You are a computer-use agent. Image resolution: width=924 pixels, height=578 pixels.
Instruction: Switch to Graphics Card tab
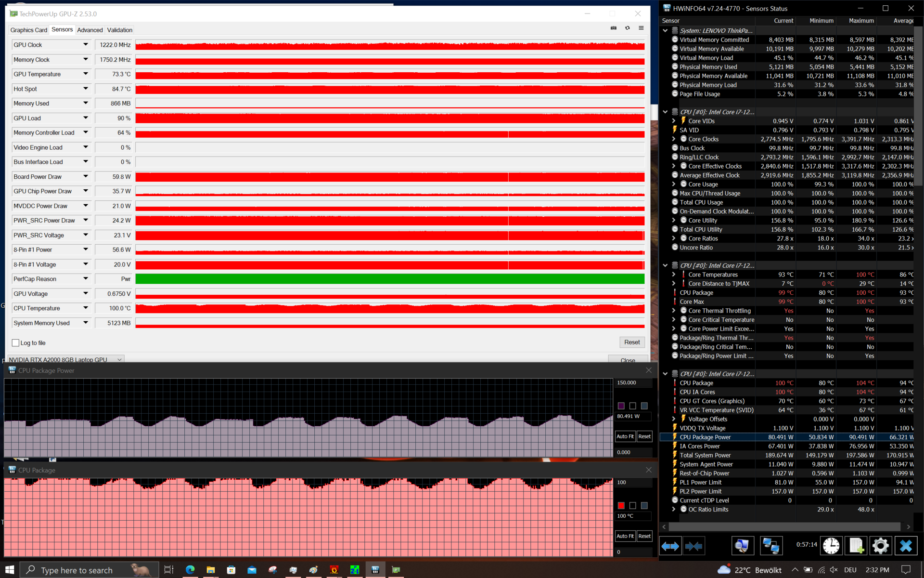[x=29, y=30]
